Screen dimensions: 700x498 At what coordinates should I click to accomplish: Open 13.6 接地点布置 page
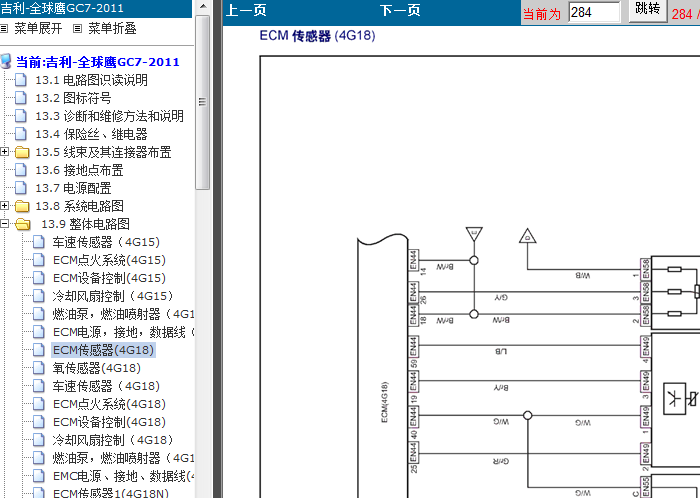[79, 170]
